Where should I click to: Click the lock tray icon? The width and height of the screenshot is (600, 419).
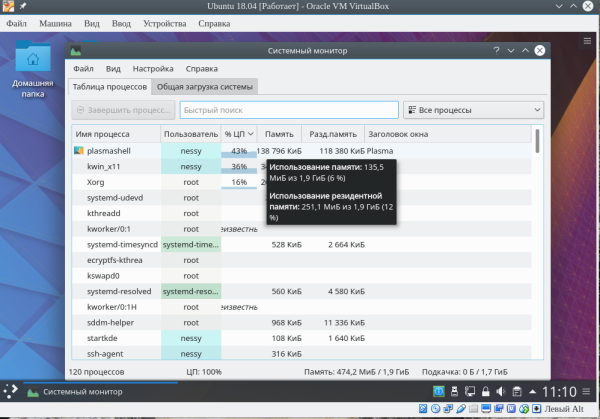(486, 391)
